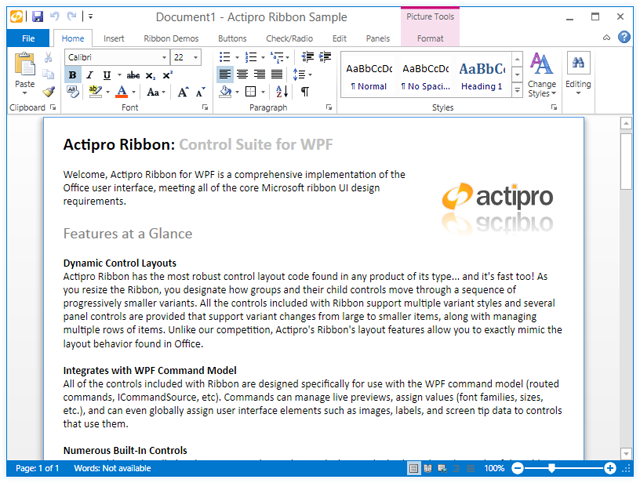Select Full Screen Reading view icon
Image resolution: width=640 pixels, height=483 pixels.
point(428,468)
